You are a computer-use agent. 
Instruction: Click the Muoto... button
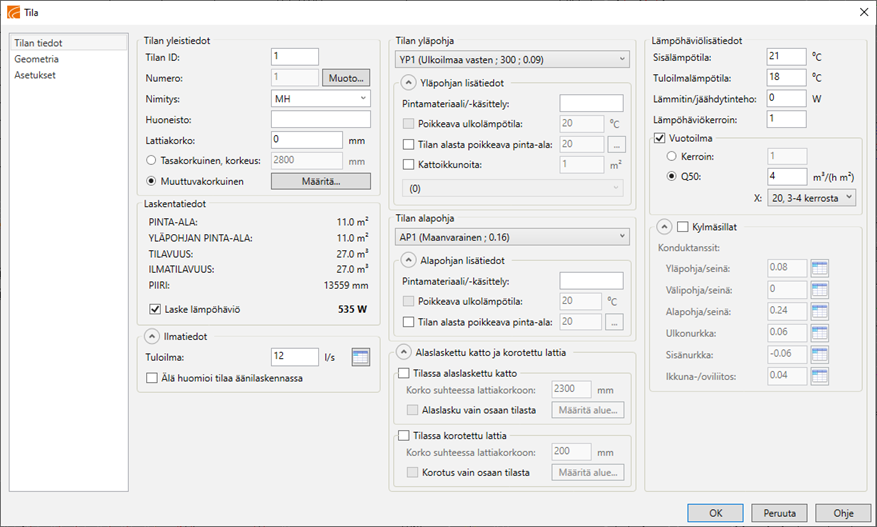[346, 78]
